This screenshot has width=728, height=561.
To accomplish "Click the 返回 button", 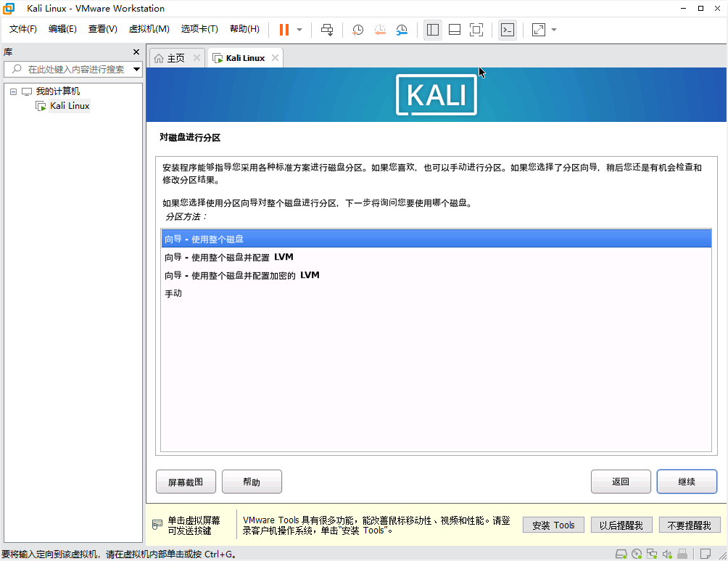I will pyautogui.click(x=621, y=481).
